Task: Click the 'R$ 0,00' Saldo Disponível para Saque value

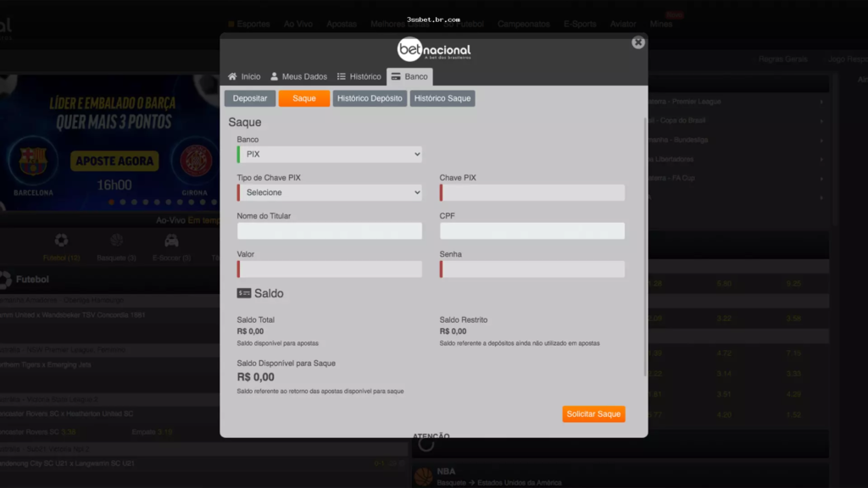Action: (x=256, y=377)
